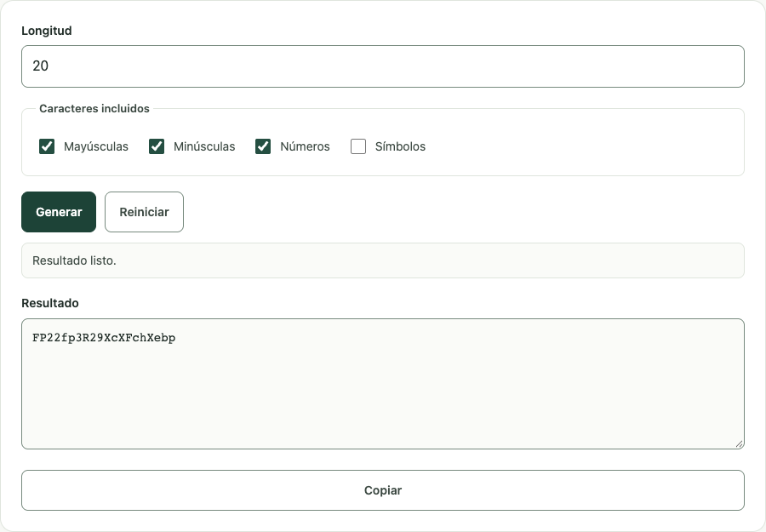This screenshot has height=532, width=766.
Task: Click the 'Resultado listo.' status message
Action: 383,260
